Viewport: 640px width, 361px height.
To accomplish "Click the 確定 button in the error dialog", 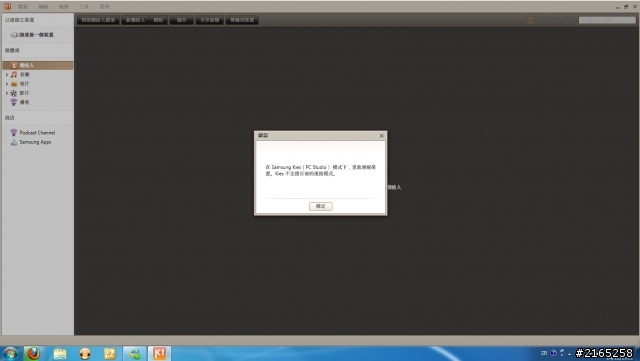I will [x=320, y=206].
